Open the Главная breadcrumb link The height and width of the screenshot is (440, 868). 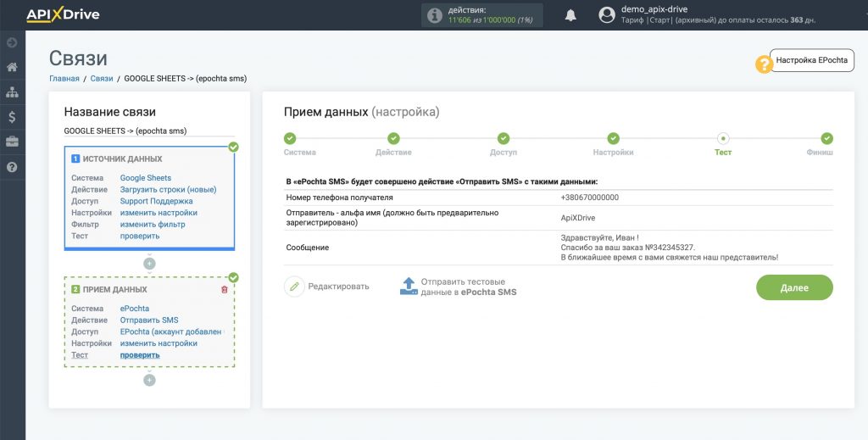(x=64, y=79)
